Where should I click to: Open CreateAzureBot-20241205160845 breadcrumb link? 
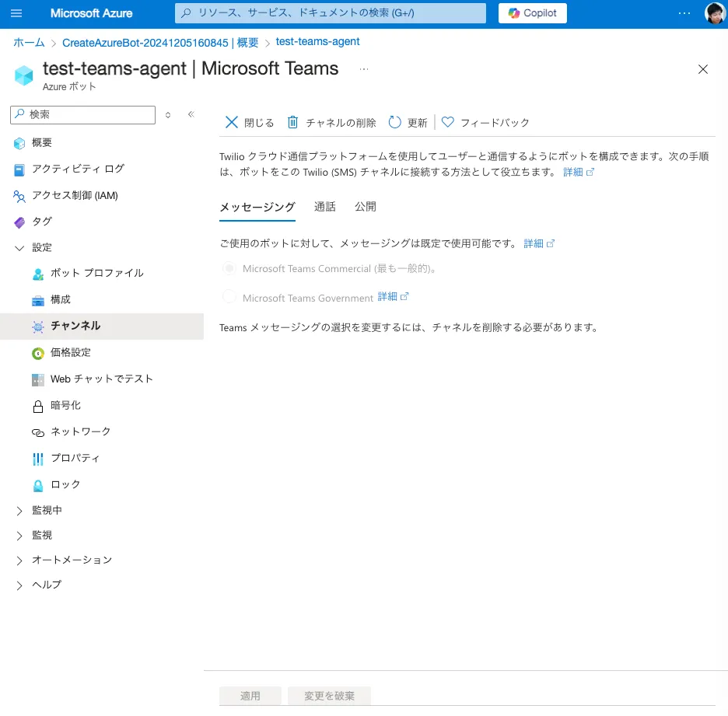(x=160, y=43)
